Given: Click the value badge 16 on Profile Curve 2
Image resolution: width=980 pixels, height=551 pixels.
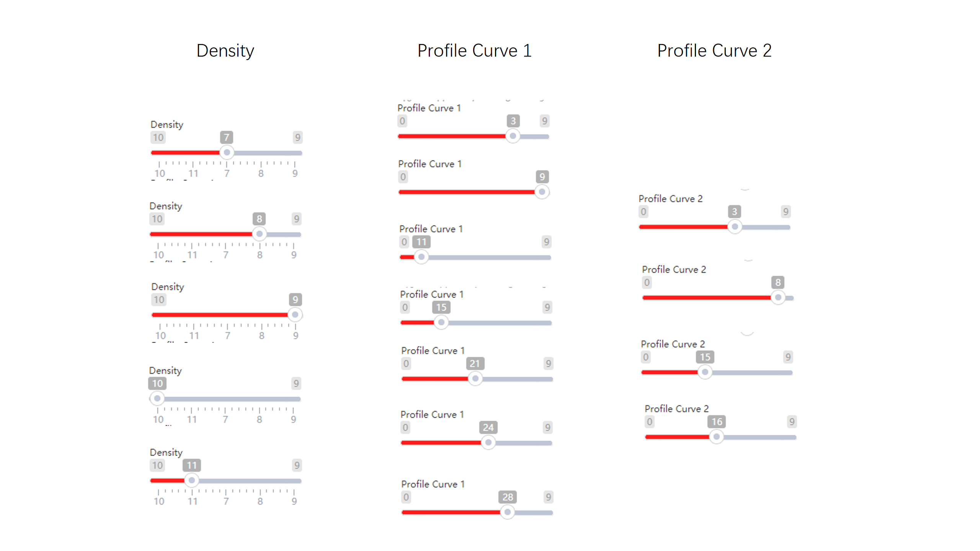Looking at the screenshot, I should tap(717, 422).
